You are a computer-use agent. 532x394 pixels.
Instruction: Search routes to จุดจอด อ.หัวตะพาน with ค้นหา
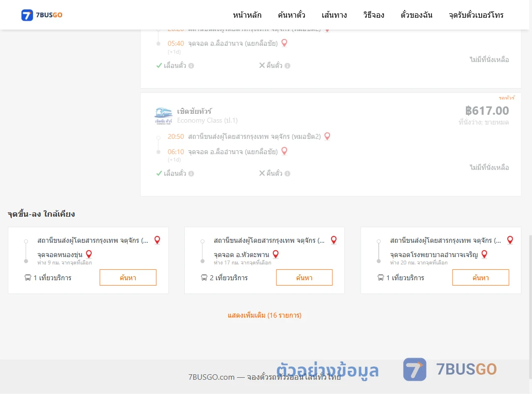tap(304, 278)
